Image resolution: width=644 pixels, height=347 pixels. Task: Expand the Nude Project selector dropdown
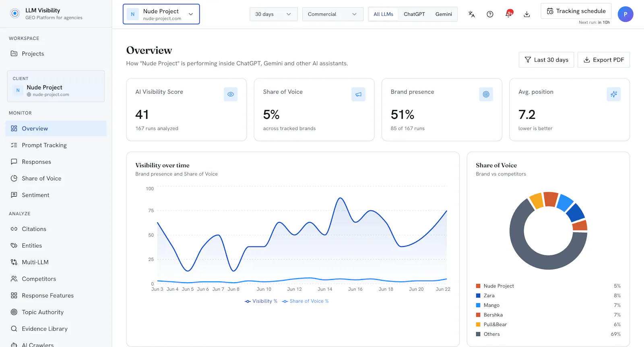(161, 14)
